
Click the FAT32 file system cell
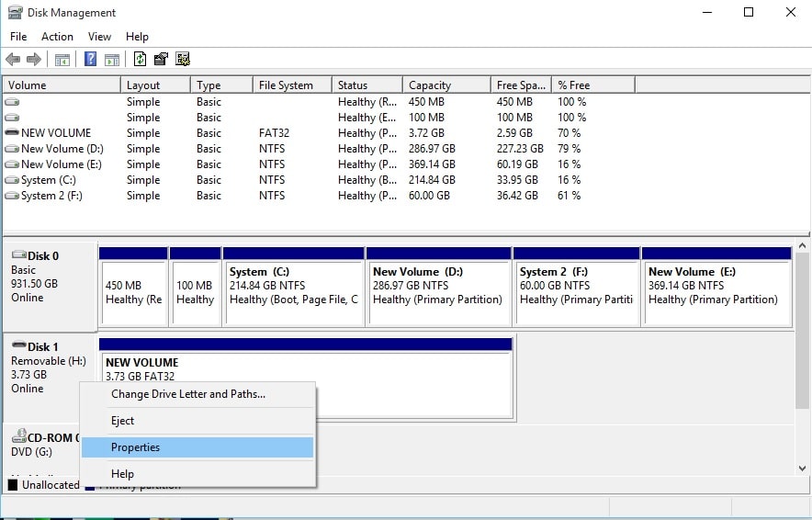coord(274,133)
